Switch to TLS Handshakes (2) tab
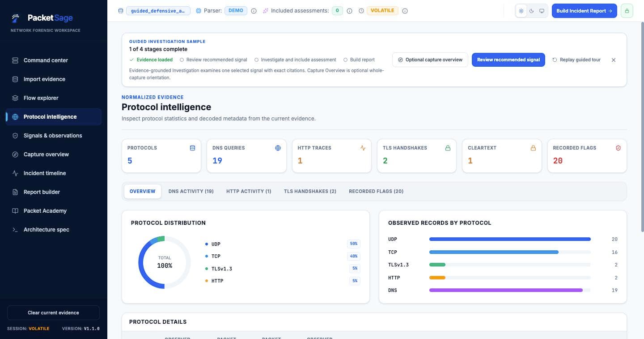Viewport: 644px width, 339px height. (x=310, y=191)
